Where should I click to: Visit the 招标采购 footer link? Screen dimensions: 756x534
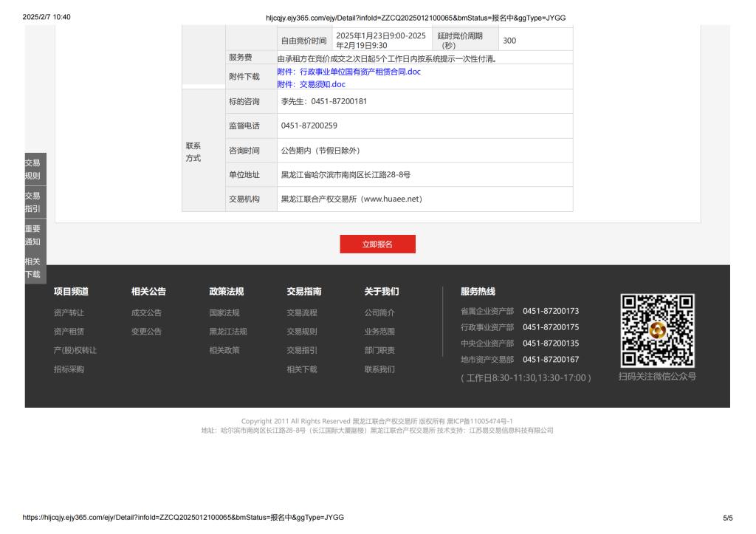pos(69,369)
